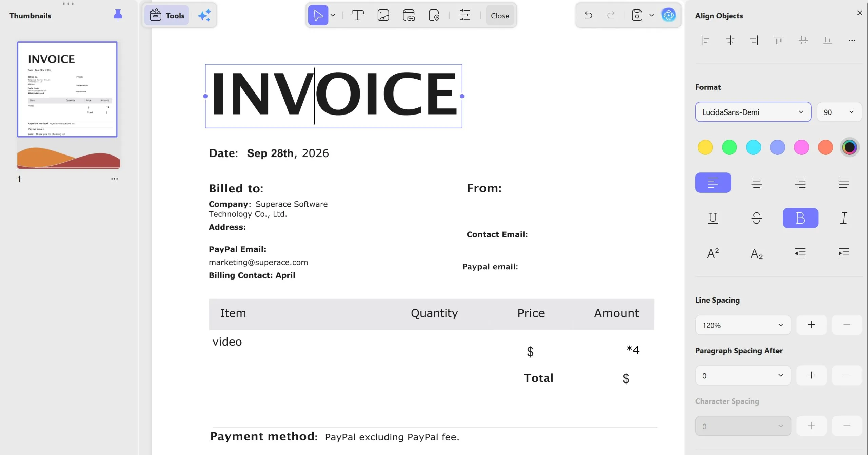Click the save icon

point(637,15)
